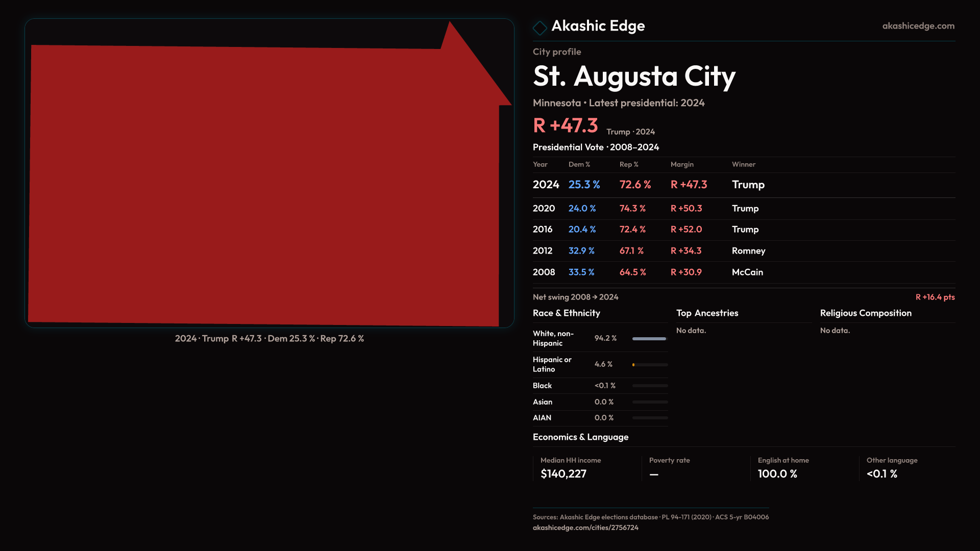Click the Dem % column header
This screenshot has width=980, height=551.
tap(579, 164)
